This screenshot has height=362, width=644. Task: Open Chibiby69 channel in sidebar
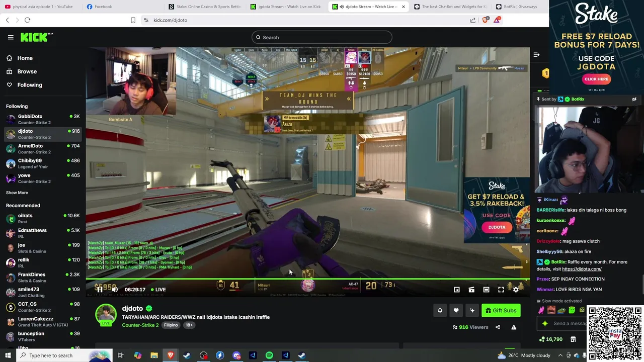click(x=43, y=163)
